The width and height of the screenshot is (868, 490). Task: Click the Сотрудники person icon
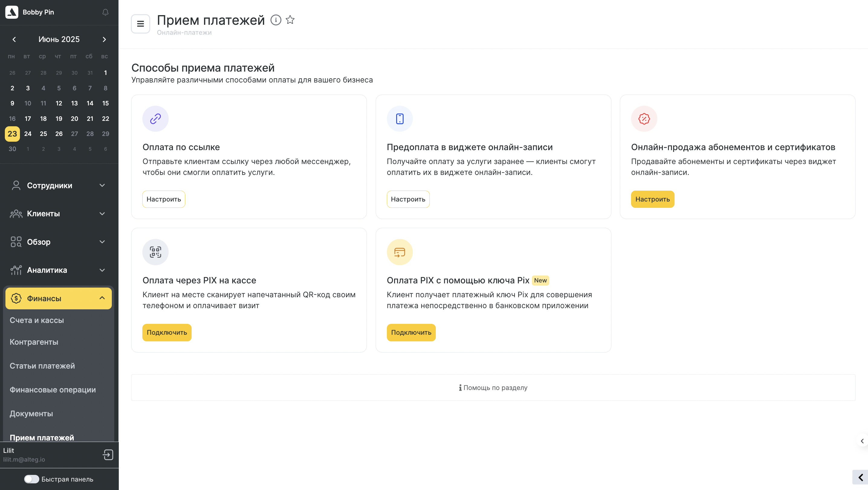(16, 185)
